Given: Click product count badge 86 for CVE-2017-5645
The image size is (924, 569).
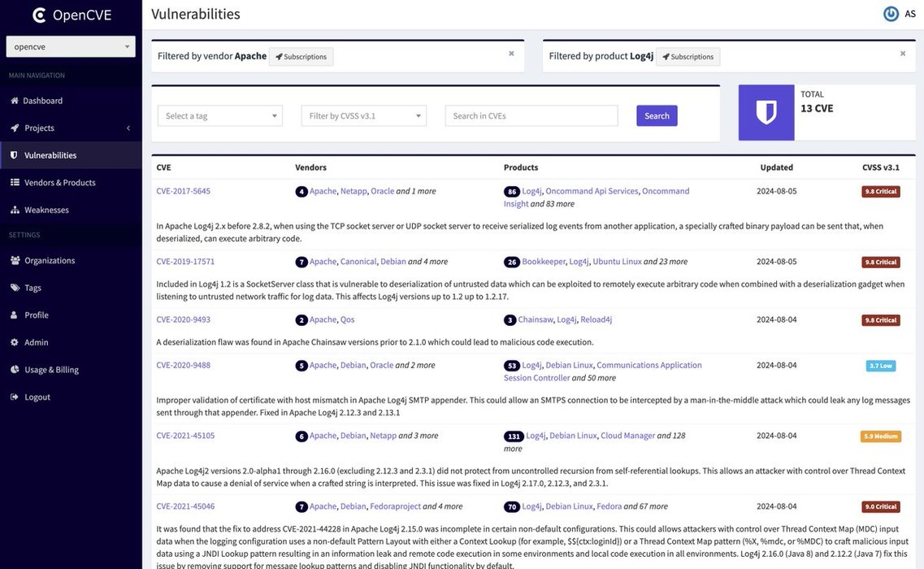Looking at the screenshot, I should point(511,192).
